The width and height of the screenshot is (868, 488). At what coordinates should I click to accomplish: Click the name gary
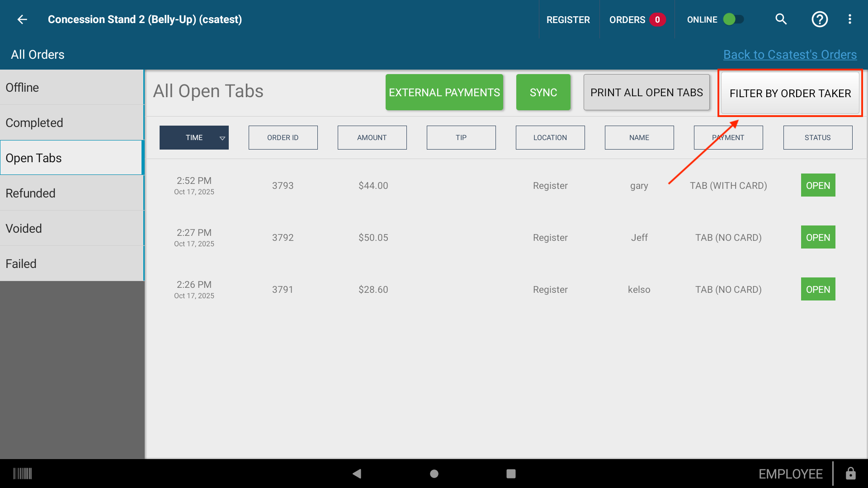pos(639,186)
